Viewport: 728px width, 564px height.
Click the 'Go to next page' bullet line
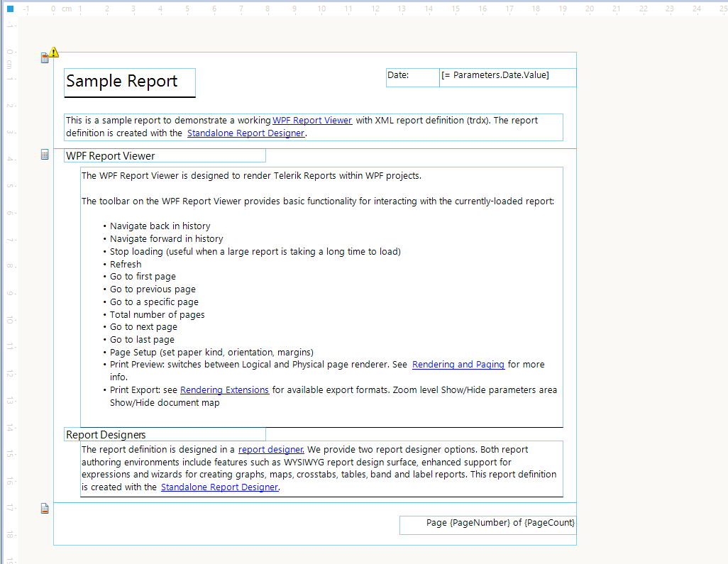click(x=143, y=327)
